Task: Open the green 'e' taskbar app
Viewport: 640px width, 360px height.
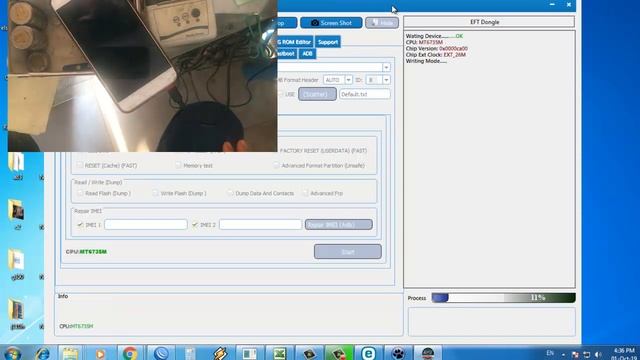Action: coord(368,353)
